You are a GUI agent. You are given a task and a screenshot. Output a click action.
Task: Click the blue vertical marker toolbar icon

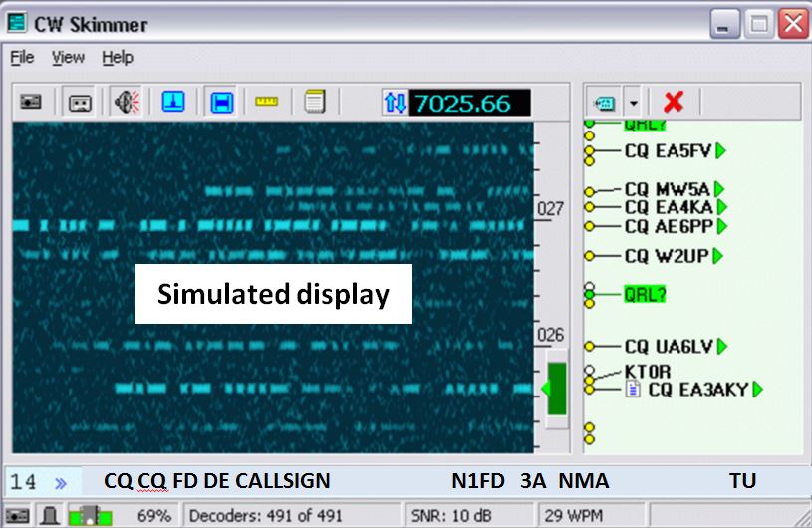pos(173,102)
